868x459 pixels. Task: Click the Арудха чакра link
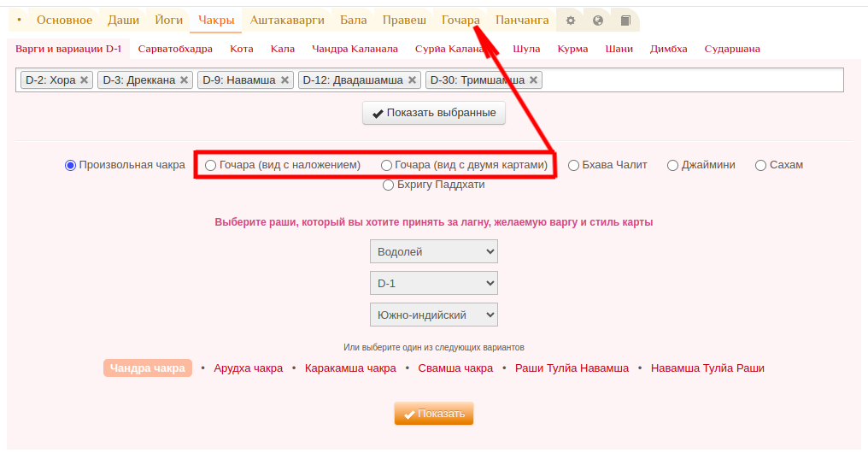pyautogui.click(x=248, y=368)
